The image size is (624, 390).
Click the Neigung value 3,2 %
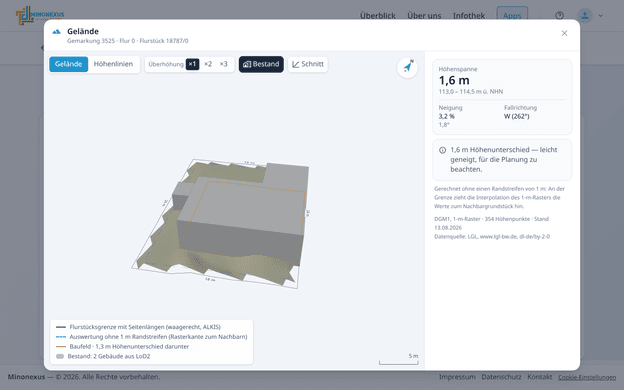click(447, 116)
